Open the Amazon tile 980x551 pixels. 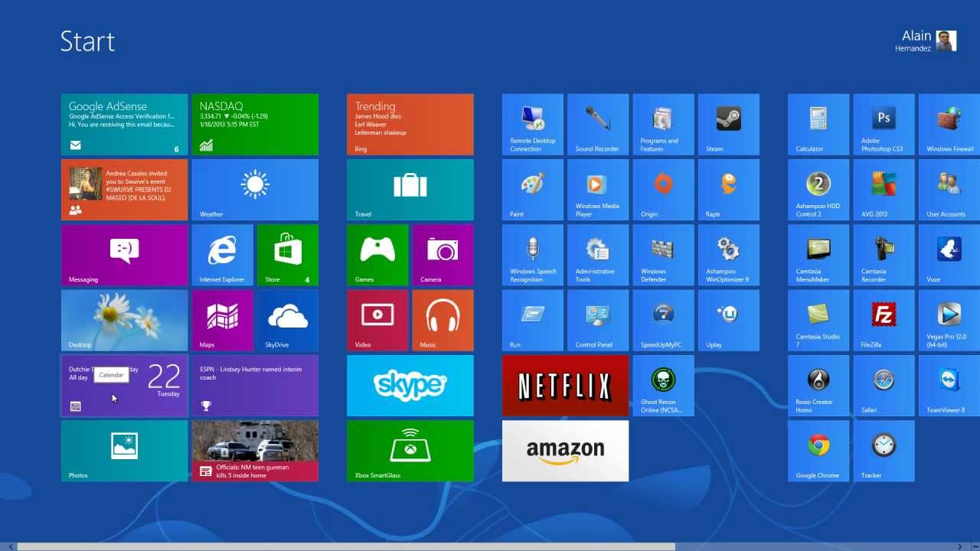(x=566, y=451)
